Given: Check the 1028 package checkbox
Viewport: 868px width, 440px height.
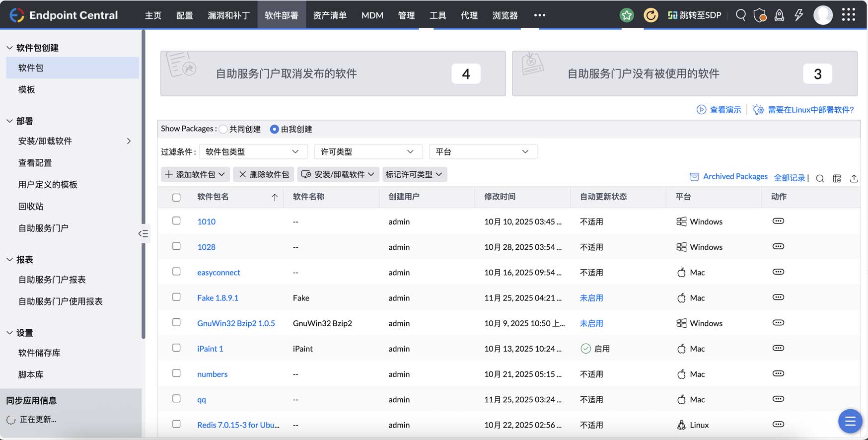Looking at the screenshot, I should point(176,246).
